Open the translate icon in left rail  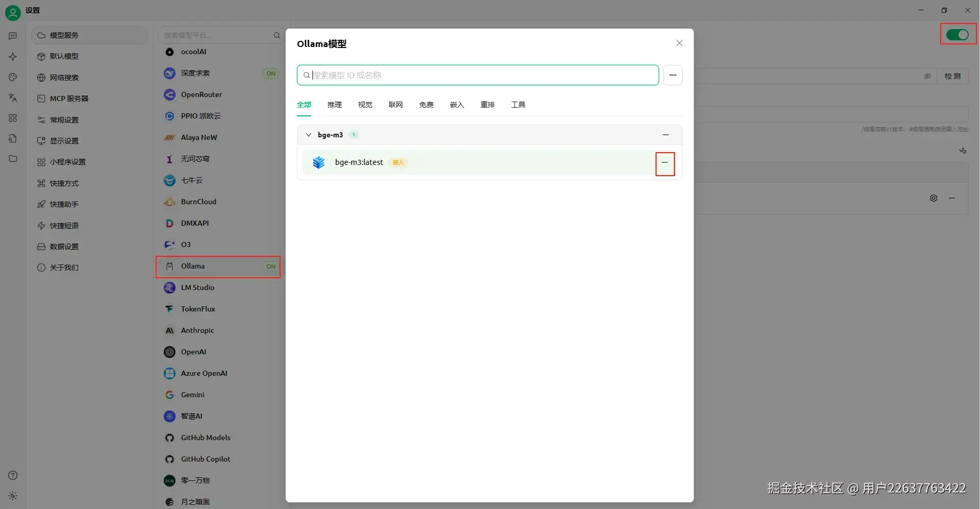[x=13, y=98]
